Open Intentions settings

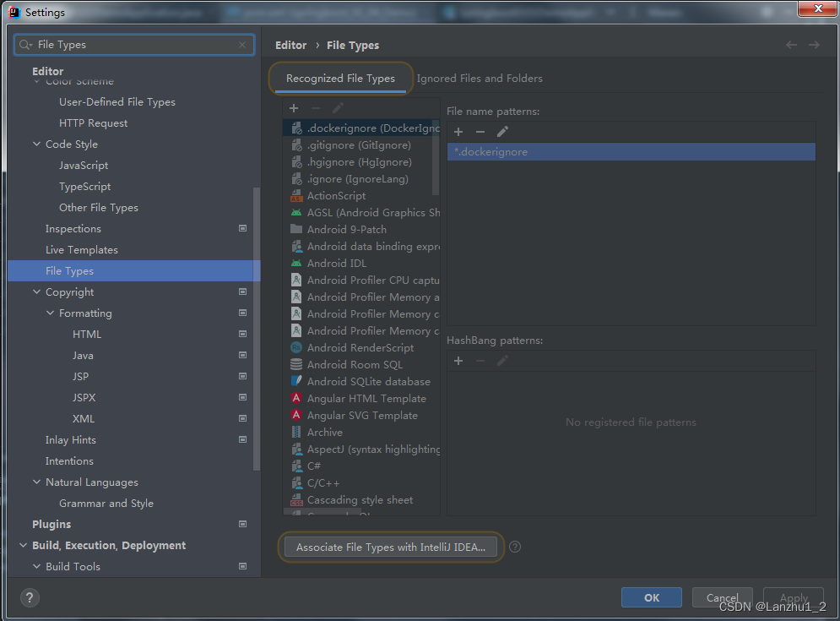pos(69,461)
